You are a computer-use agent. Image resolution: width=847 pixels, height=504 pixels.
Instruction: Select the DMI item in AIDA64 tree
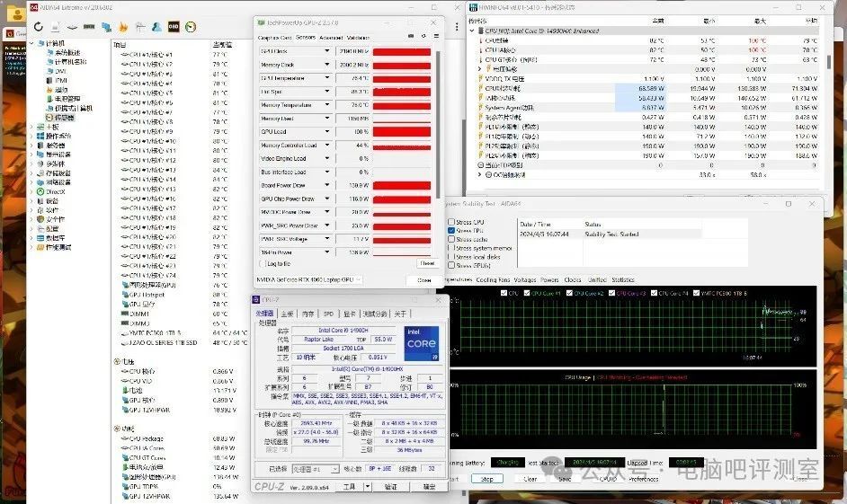click(x=60, y=71)
